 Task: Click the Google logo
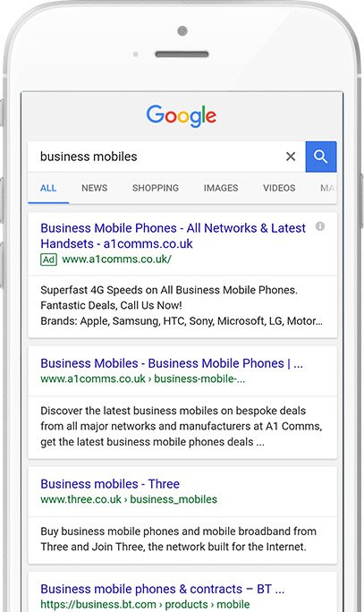[182, 116]
